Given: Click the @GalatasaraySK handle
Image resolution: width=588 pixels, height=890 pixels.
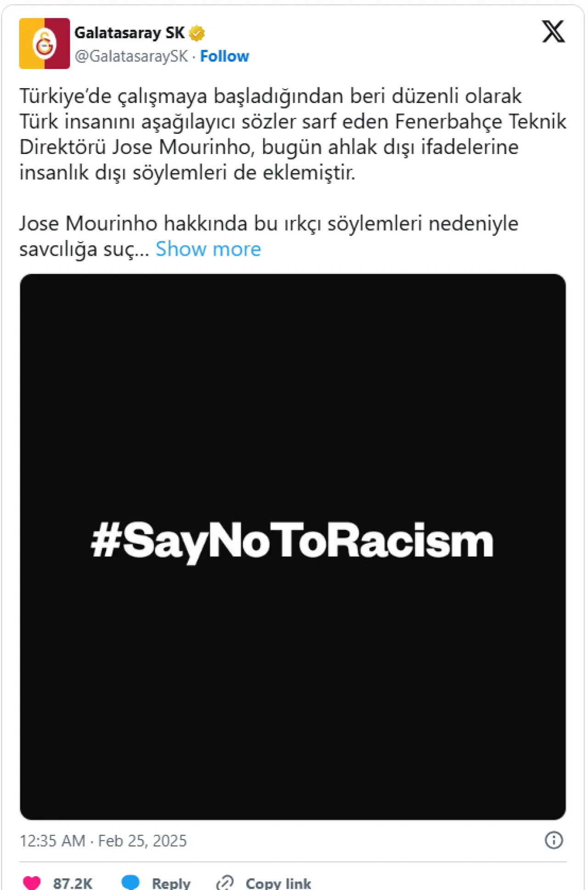Looking at the screenshot, I should coord(131,56).
